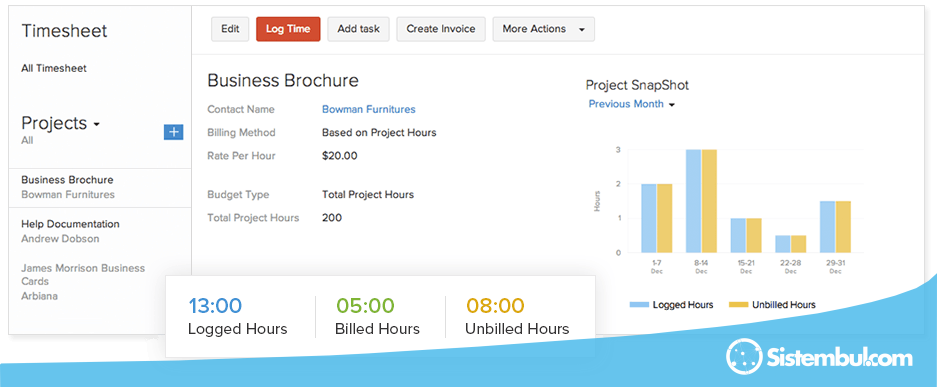This screenshot has height=387, width=937.
Task: Click the Create Invoice button
Action: pos(441,29)
